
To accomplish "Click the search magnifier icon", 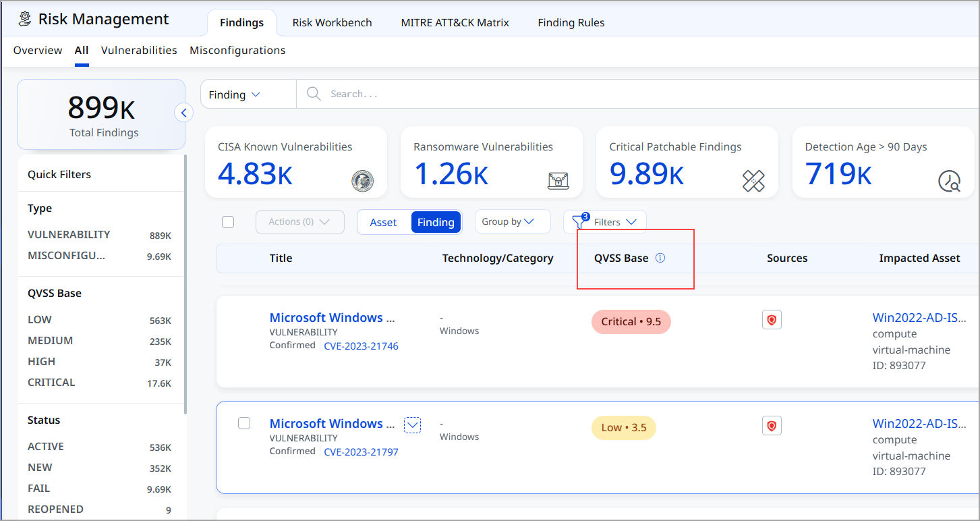I will [314, 94].
